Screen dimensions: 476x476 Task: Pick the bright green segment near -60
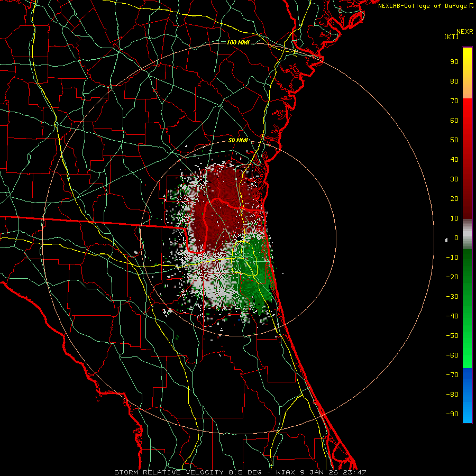pyautogui.click(x=467, y=355)
